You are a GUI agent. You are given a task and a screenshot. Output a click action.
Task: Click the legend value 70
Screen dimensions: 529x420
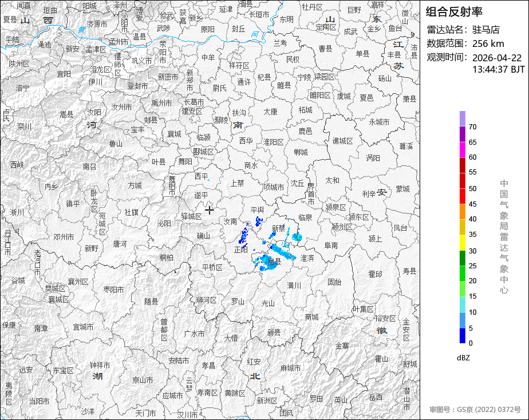pos(472,127)
